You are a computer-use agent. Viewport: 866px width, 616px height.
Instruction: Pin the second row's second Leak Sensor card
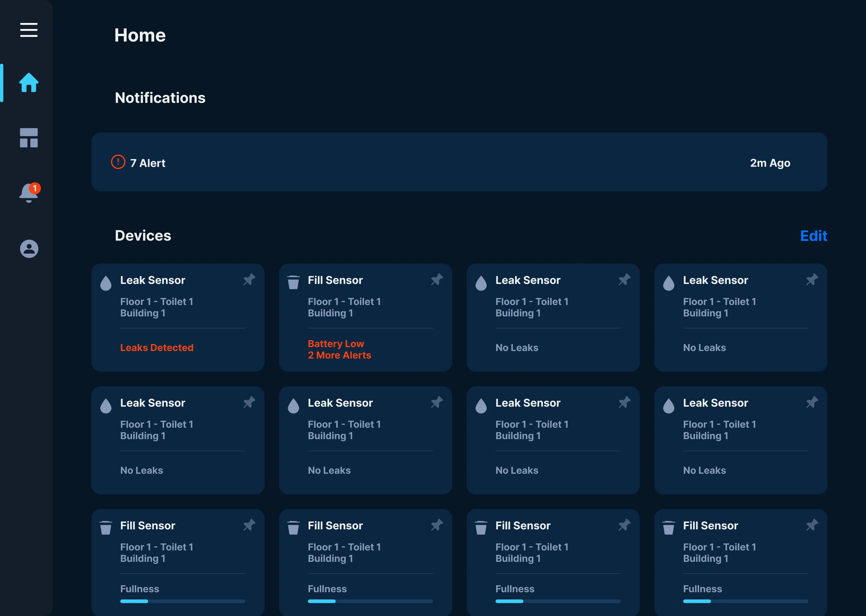[437, 402]
